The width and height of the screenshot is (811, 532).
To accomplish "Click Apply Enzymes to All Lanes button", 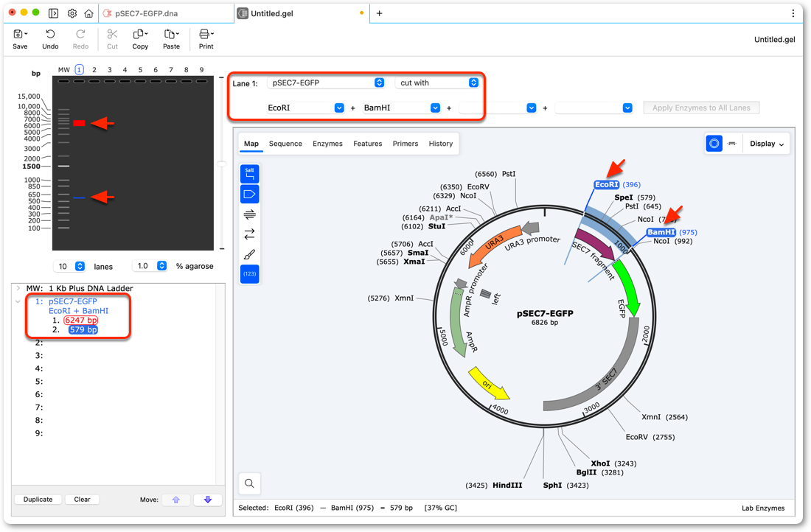I will coord(701,108).
